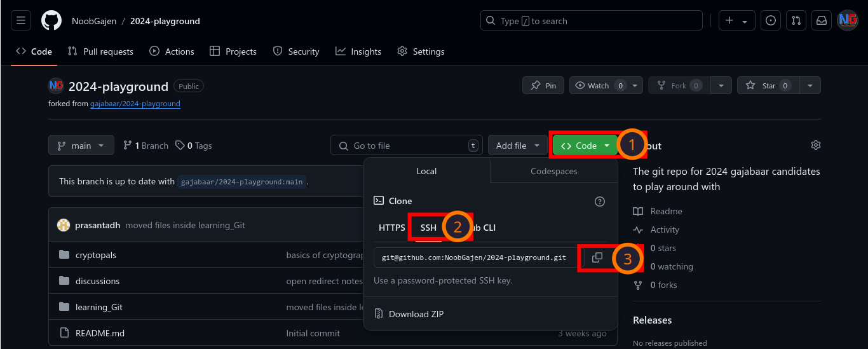
Task: Open the issues icon in header
Action: point(771,21)
